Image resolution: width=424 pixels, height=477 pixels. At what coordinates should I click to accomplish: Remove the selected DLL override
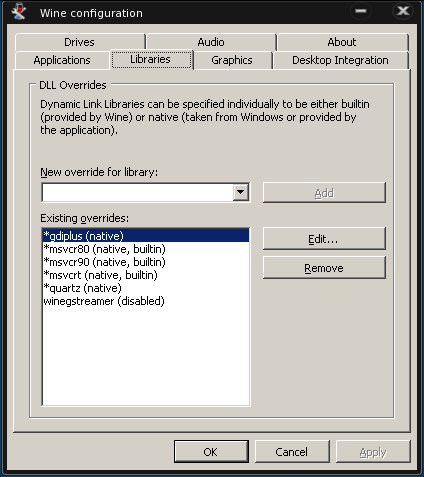point(324,268)
